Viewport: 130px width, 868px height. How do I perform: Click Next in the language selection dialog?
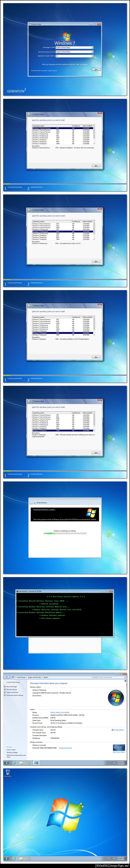(96, 69)
